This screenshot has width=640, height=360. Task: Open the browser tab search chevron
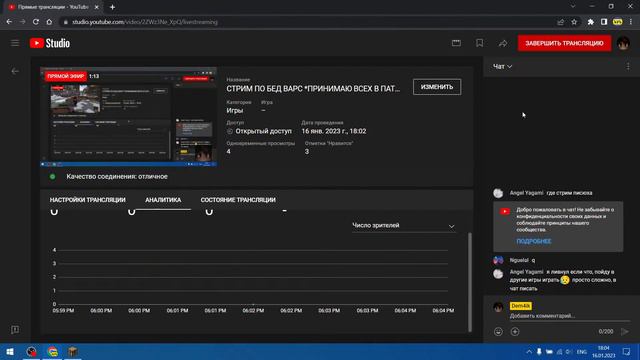[x=573, y=7]
